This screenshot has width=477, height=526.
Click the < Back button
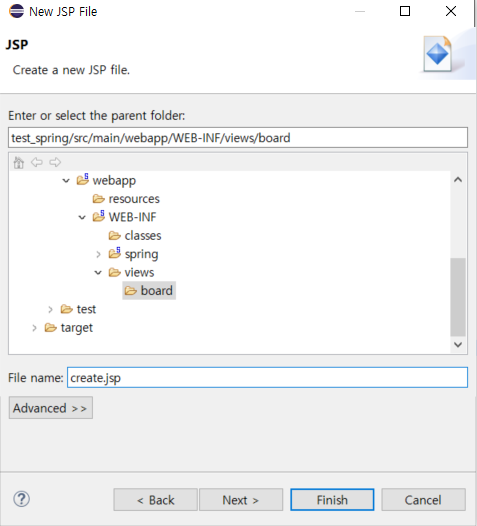pos(155,500)
